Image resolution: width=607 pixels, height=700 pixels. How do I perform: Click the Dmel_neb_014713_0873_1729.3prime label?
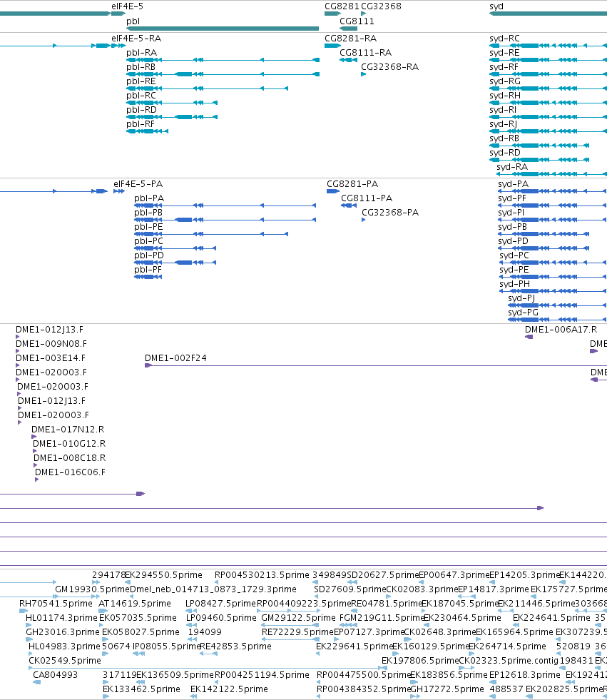coord(213,589)
